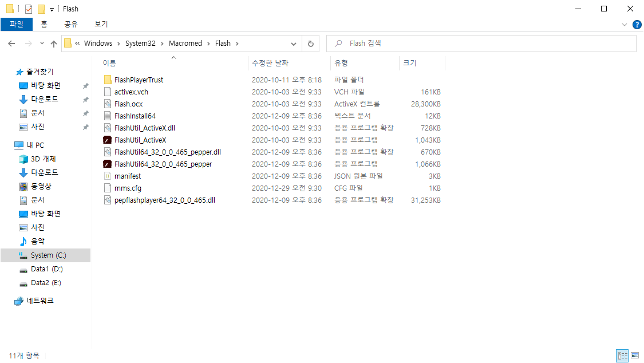
Task: Sort by 크기 column header
Action: click(x=409, y=63)
